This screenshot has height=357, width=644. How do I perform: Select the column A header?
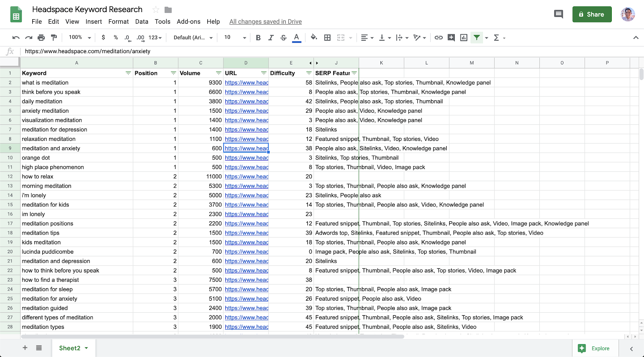[76, 63]
